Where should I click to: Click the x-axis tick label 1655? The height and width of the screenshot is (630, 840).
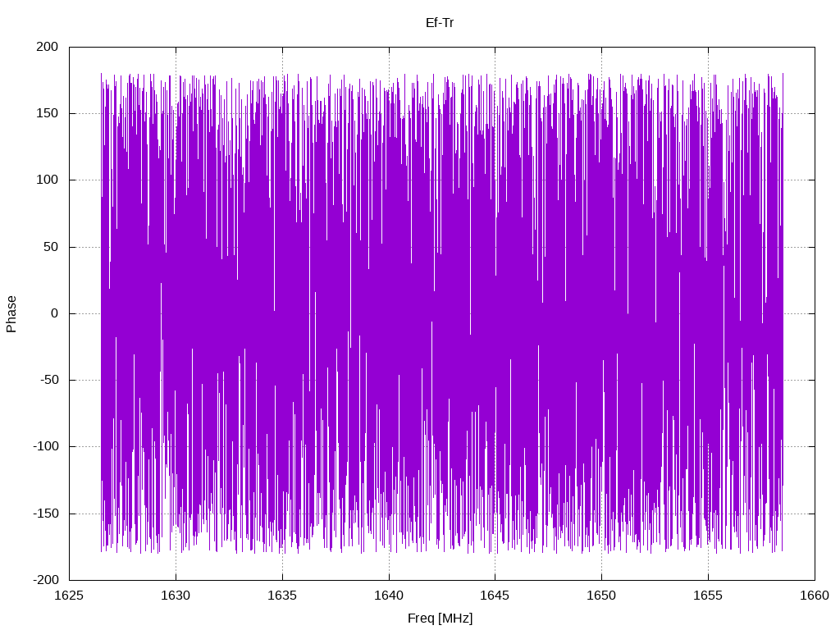click(x=708, y=596)
